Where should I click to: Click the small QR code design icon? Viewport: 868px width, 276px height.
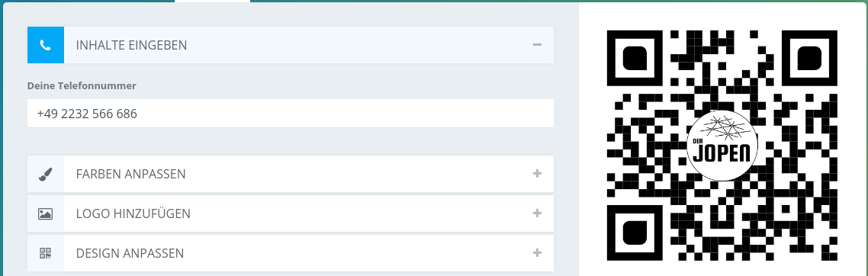point(46,253)
